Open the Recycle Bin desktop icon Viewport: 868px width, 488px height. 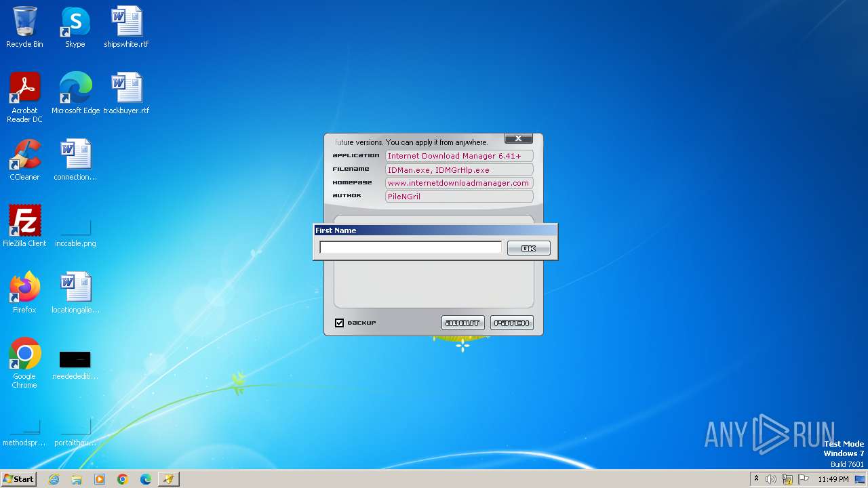click(x=24, y=27)
